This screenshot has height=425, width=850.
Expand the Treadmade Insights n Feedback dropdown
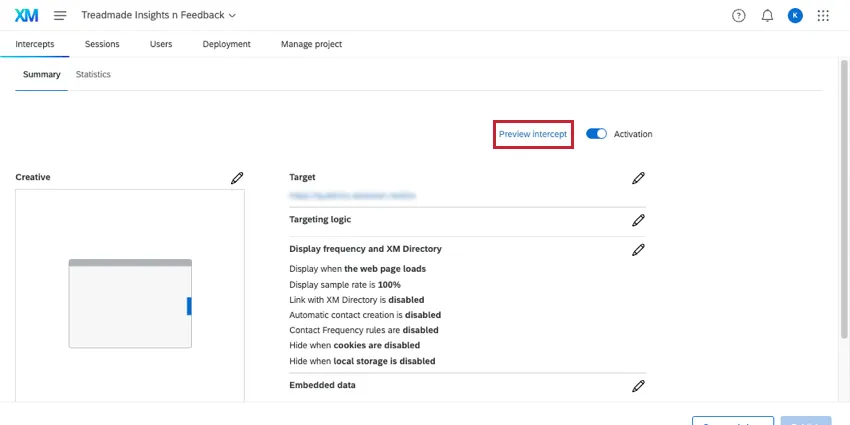tap(232, 15)
